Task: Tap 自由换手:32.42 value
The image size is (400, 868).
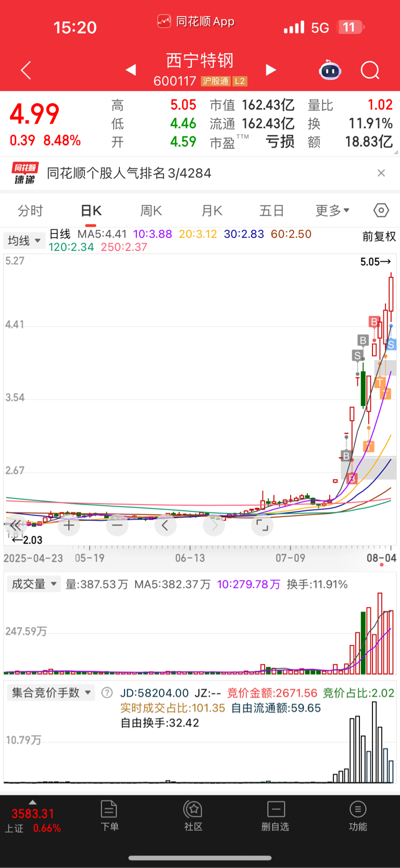Action: click(160, 723)
